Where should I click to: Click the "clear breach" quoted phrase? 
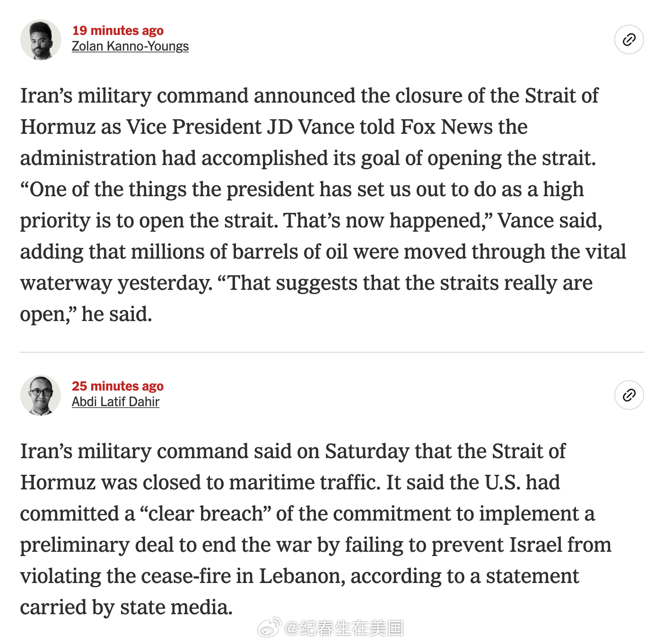point(205,513)
